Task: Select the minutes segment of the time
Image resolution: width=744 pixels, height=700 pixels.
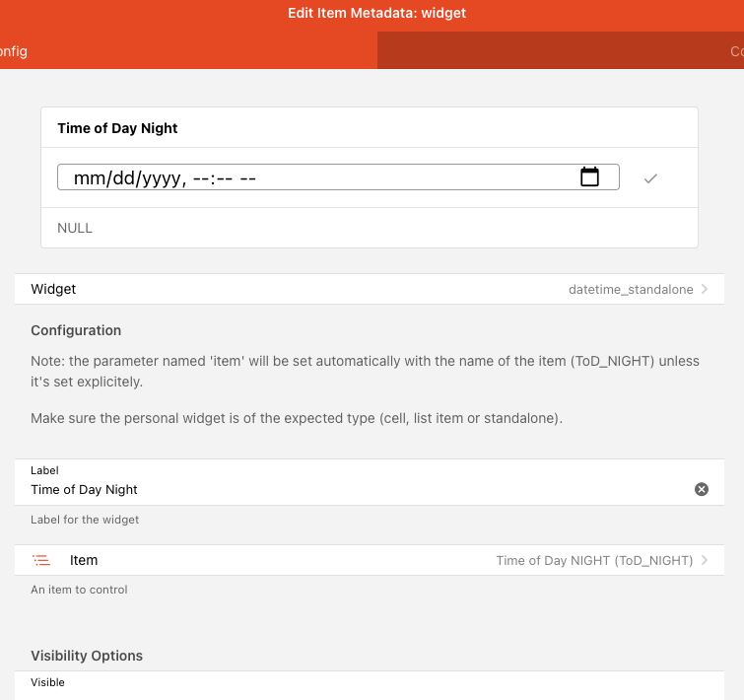Action: coord(224,178)
